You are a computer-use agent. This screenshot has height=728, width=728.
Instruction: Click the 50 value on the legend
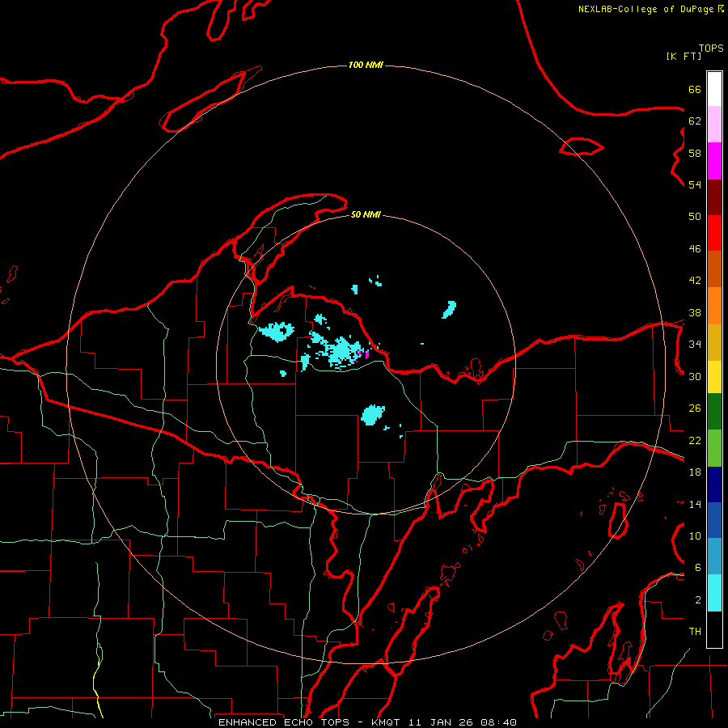pos(695,217)
